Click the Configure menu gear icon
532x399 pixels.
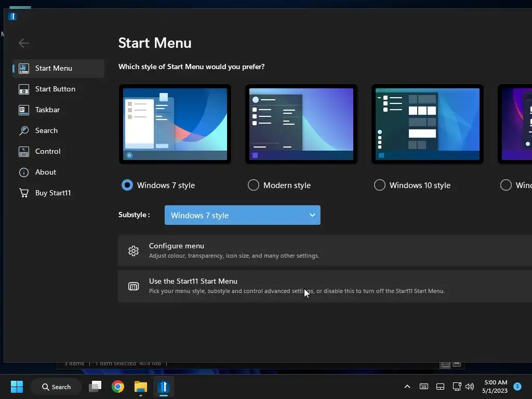click(x=134, y=251)
